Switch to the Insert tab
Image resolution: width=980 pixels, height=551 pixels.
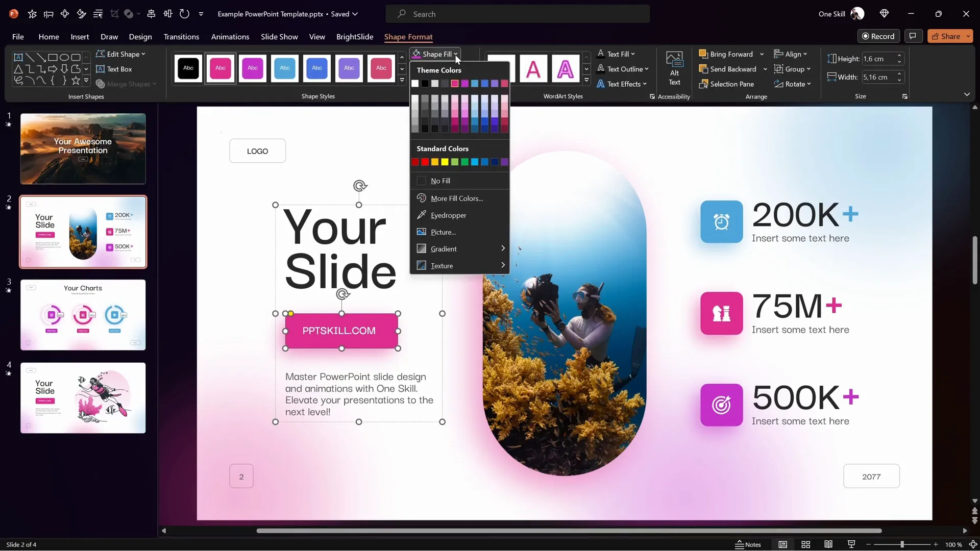pyautogui.click(x=80, y=37)
